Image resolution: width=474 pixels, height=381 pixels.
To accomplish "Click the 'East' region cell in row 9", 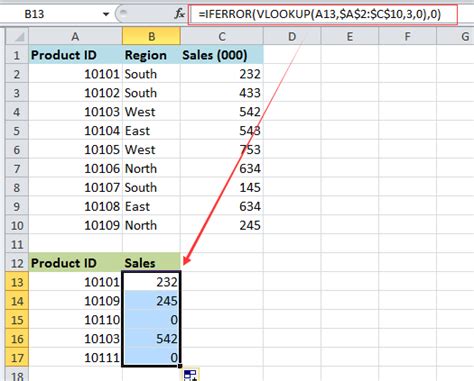I will 151,206.
